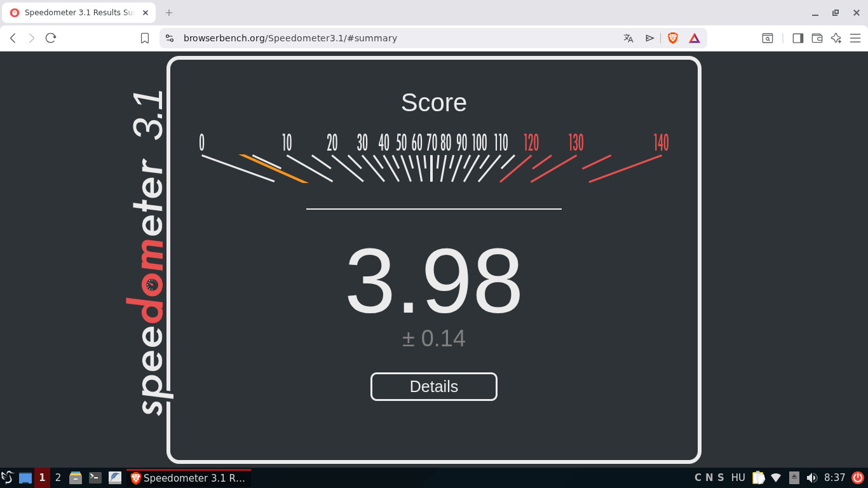Open the Wi-Fi network tray icon
The image size is (868, 488).
[x=776, y=478]
